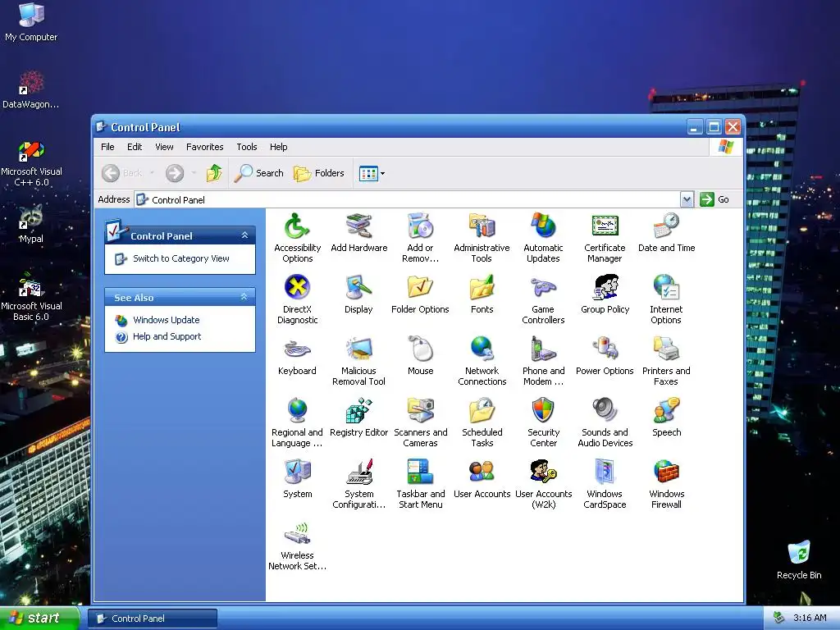
Task: Select Control Panel taskbar button
Action: pyautogui.click(x=153, y=619)
